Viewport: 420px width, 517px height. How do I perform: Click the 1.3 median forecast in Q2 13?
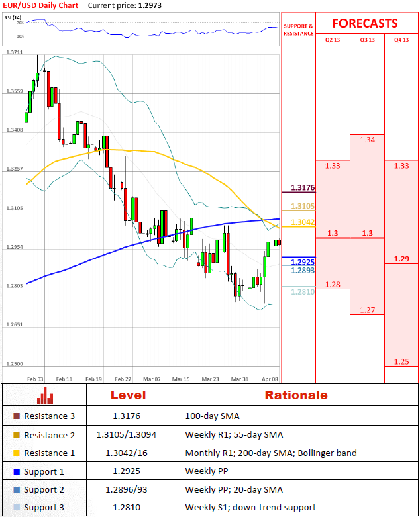coord(333,234)
